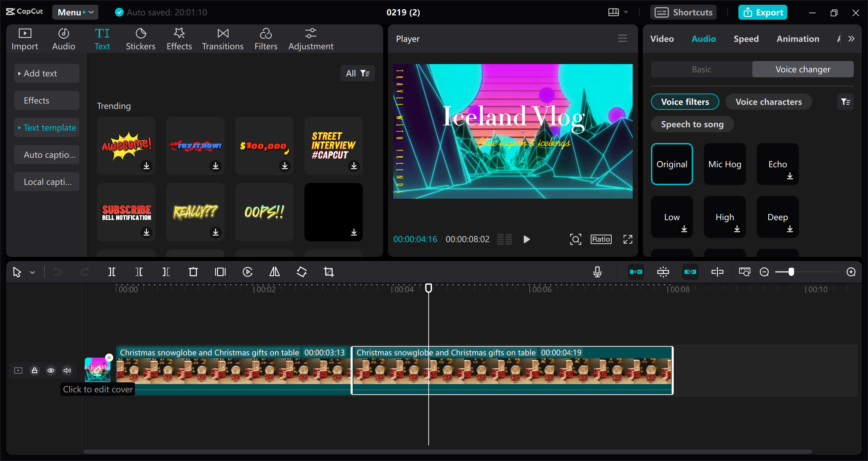The height and width of the screenshot is (461, 868).
Task: Open the All filter dropdown in Trending panel
Action: (357, 73)
